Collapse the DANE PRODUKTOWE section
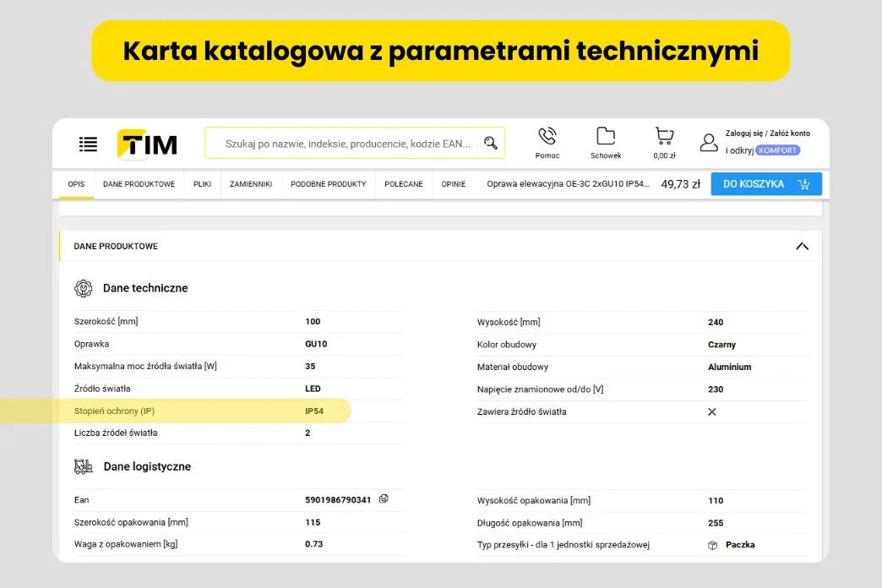 [x=802, y=245]
